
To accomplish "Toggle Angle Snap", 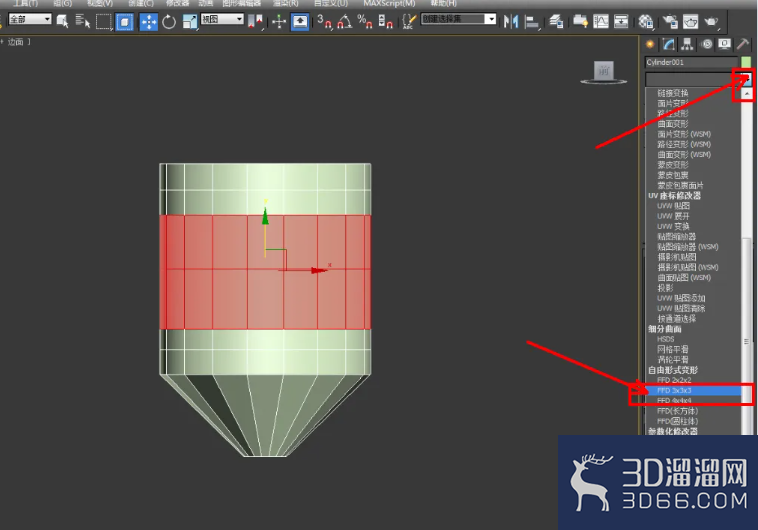I will (x=344, y=21).
